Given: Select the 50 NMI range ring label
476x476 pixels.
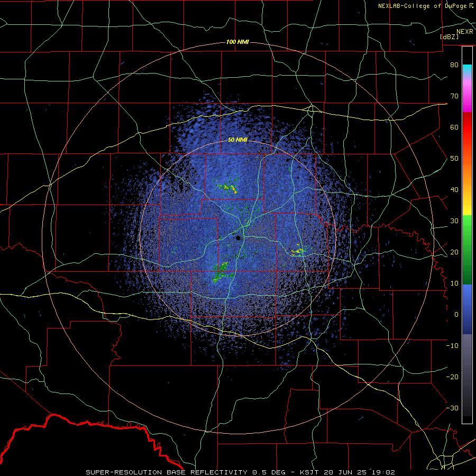Looking at the screenshot, I should click(x=237, y=140).
